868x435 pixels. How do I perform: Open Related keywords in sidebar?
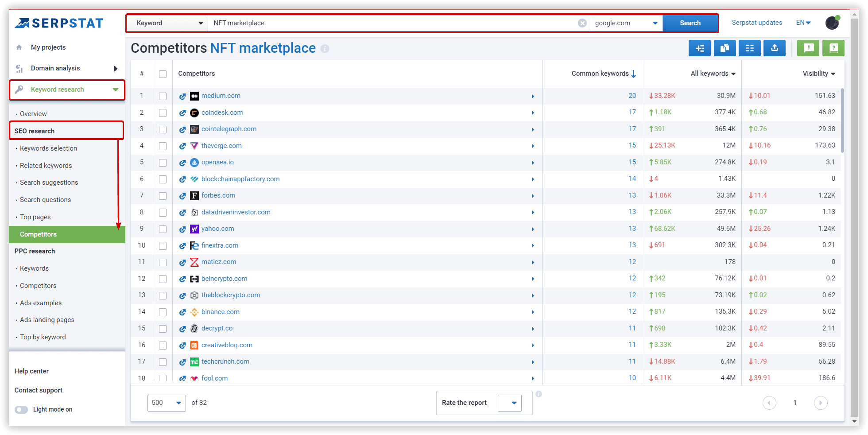(46, 166)
